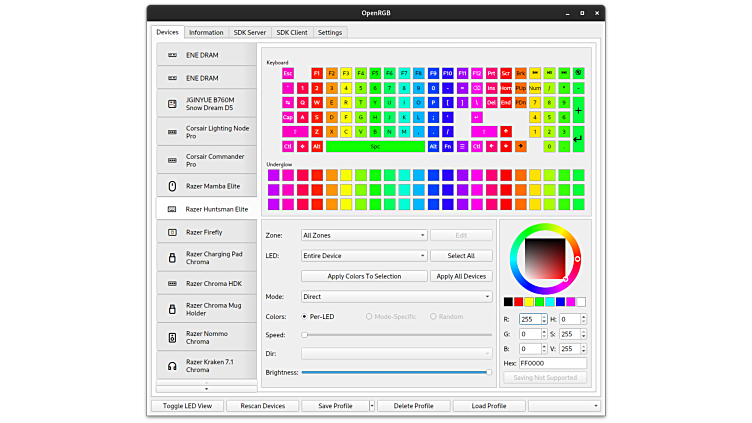Select the Razer Kraken 7.1 Chroma headset
This screenshot has width=752, height=423.
click(x=206, y=365)
